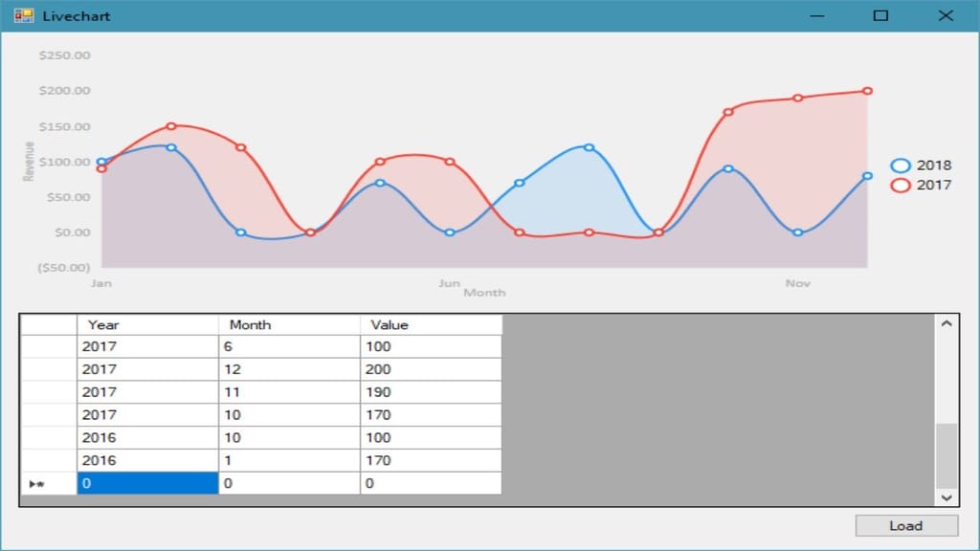
Task: Select the Value cell containing 200
Action: pyautogui.click(x=431, y=369)
